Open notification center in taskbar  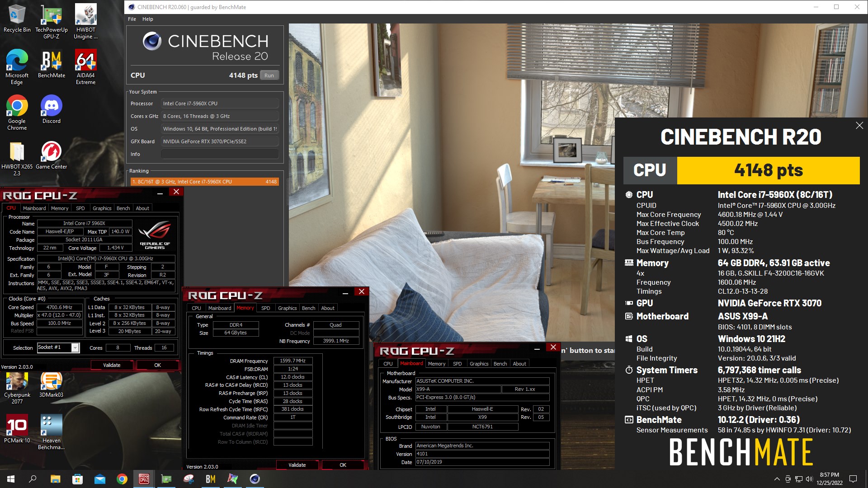pos(853,479)
